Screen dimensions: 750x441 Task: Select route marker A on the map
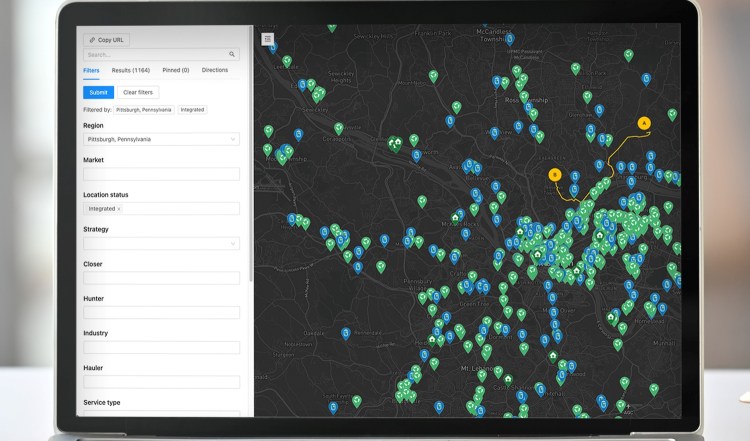pos(644,123)
